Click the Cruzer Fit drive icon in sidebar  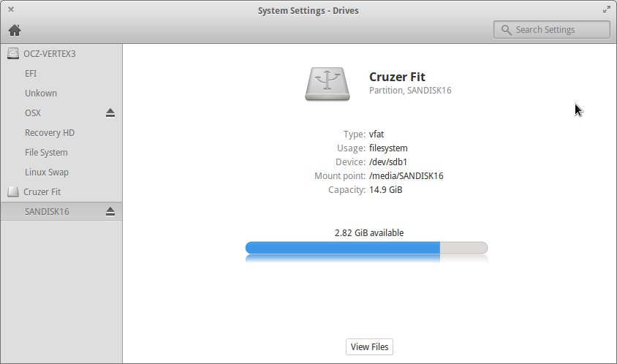pos(13,192)
